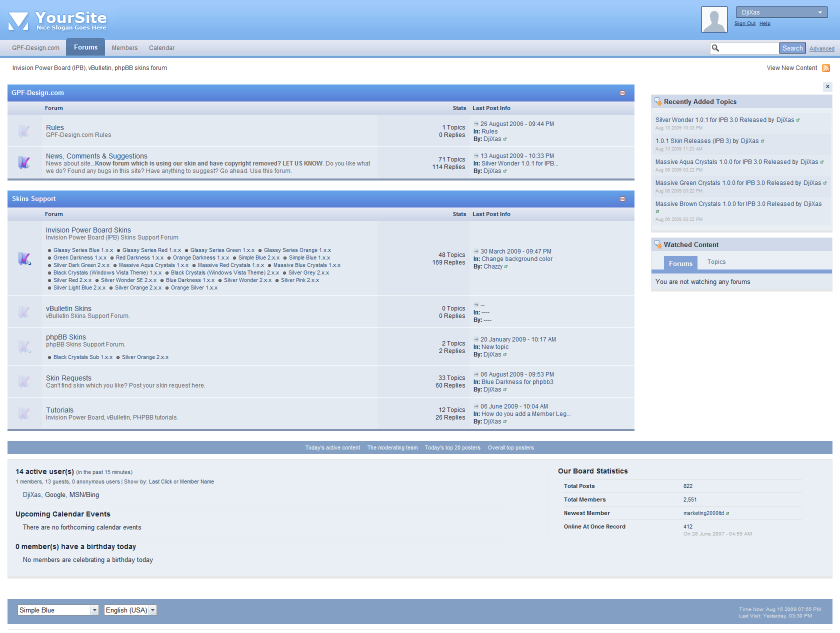Open Silver Wonder SE 2.x.x subforum
Screen dimensions: 840x633
pos(128,280)
